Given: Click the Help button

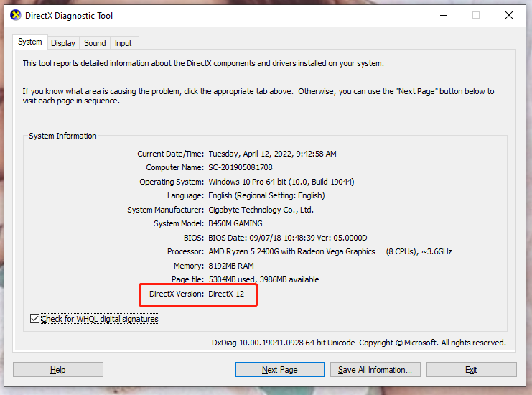Looking at the screenshot, I should 58,370.
